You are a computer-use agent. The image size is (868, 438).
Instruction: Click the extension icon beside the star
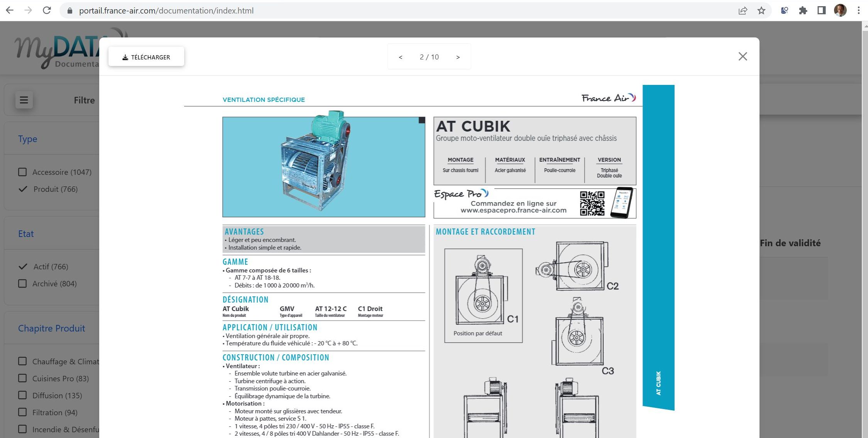(x=784, y=11)
